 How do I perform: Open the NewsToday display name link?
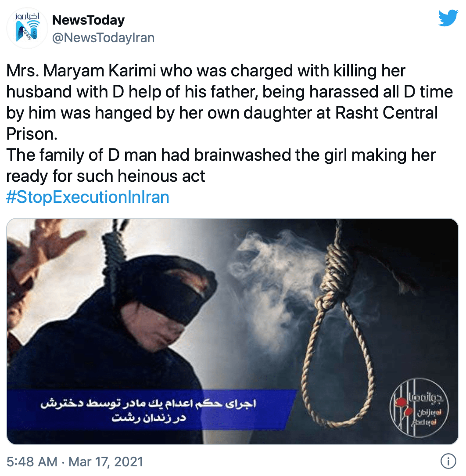(88, 20)
